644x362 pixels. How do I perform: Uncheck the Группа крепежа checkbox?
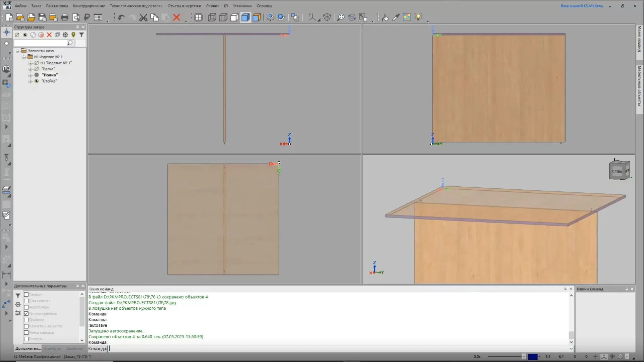26,313
